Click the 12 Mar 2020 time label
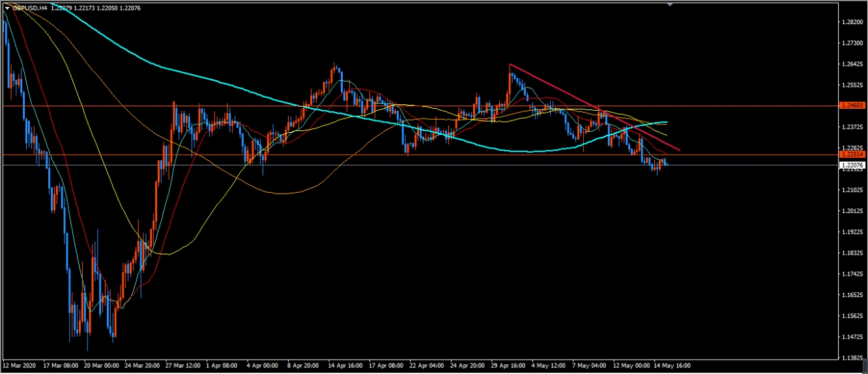The width and height of the screenshot is (868, 374). tap(20, 366)
